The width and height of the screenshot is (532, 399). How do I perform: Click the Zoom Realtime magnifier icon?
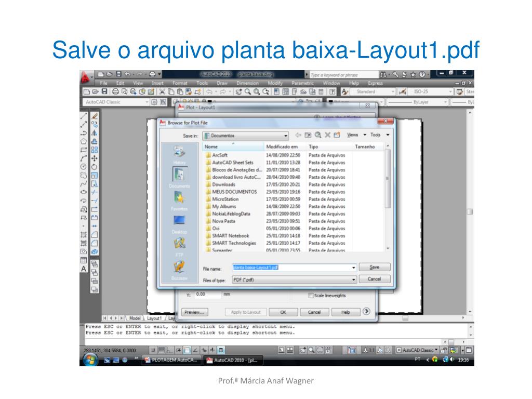(248, 91)
